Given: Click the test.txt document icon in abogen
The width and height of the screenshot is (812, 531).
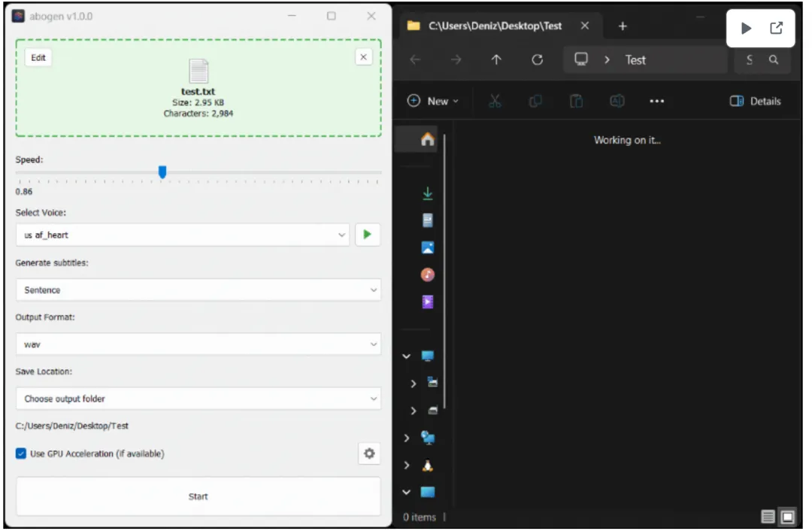Looking at the screenshot, I should point(198,71).
